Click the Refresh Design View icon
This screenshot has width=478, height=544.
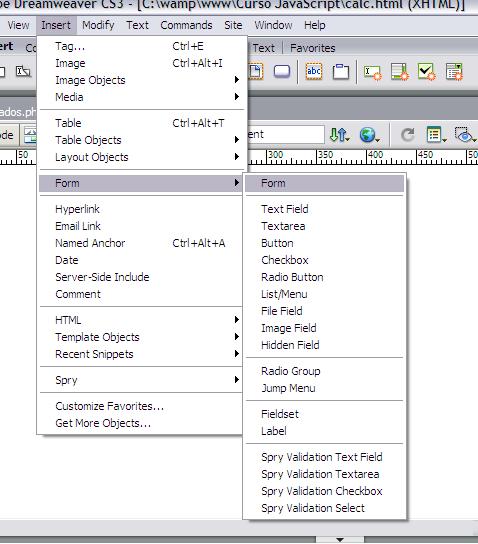pos(408,135)
